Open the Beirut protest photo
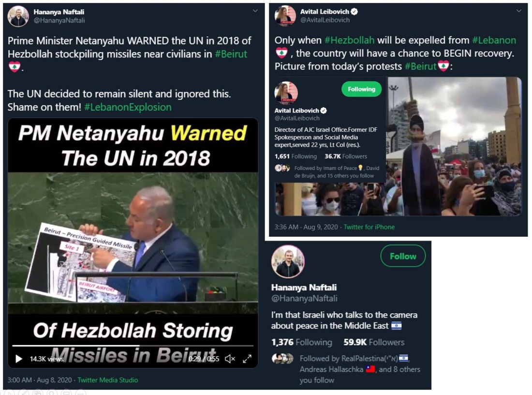The image size is (532, 395). click(454, 146)
